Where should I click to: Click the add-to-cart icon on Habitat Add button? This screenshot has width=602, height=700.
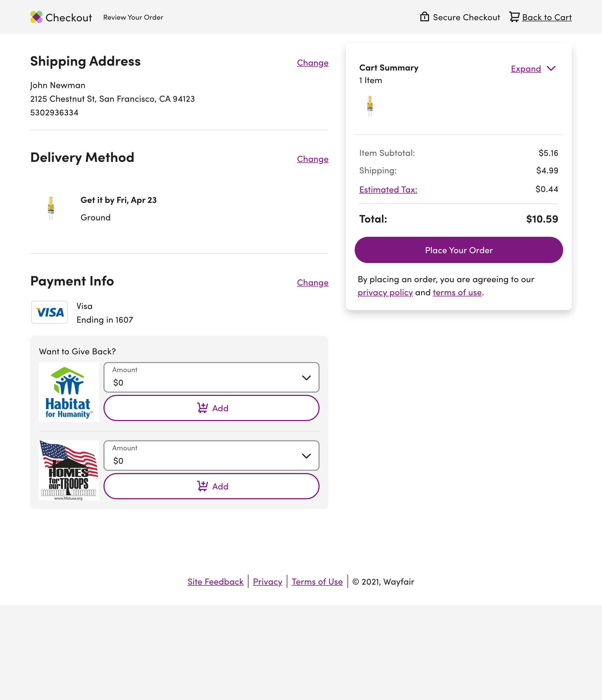point(202,408)
